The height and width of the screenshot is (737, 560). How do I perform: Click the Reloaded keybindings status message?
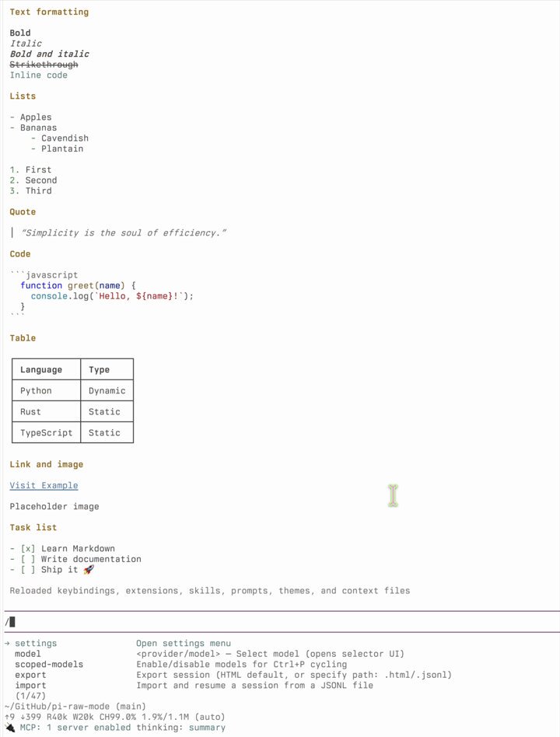210,590
